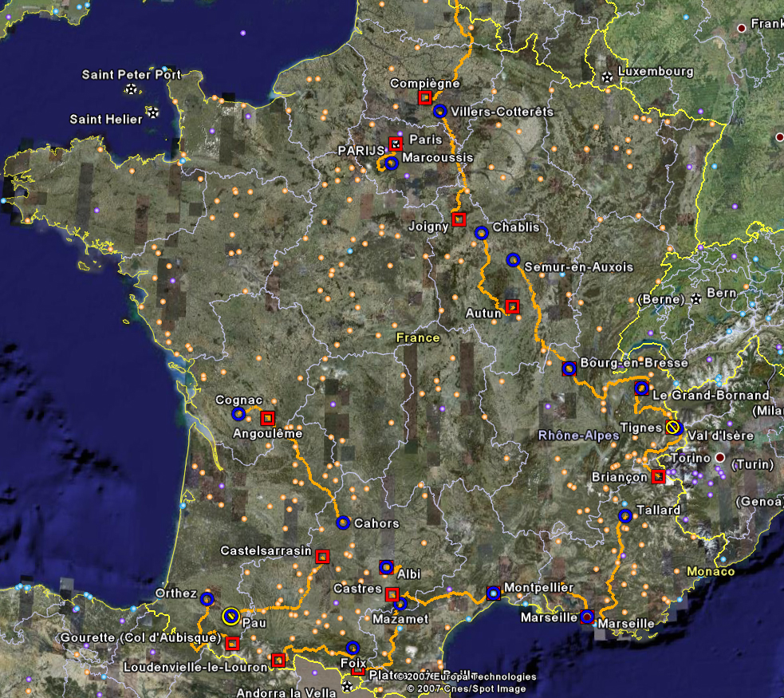Select the PARIJS label
The height and width of the screenshot is (698, 784).
coord(361,151)
